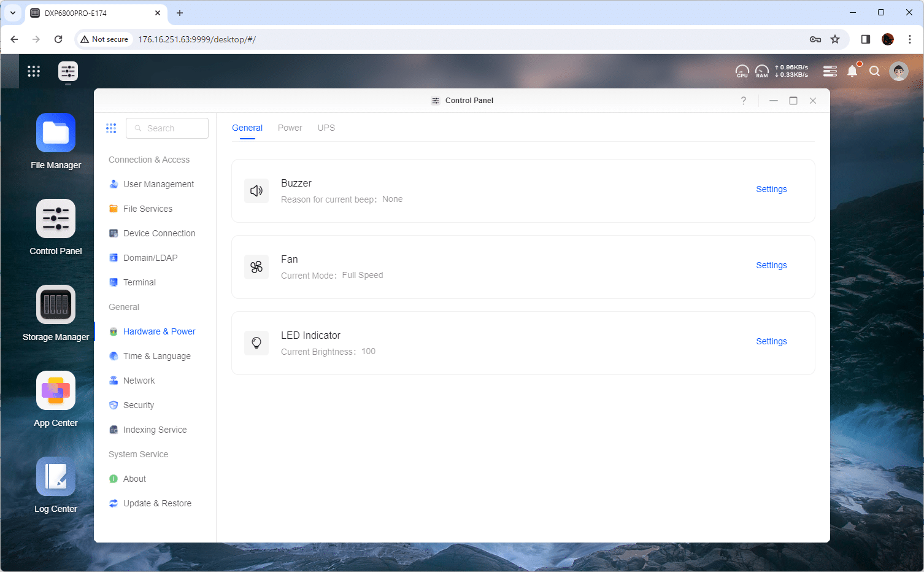Click the browser address bar URL
924x572 pixels.
197,39
